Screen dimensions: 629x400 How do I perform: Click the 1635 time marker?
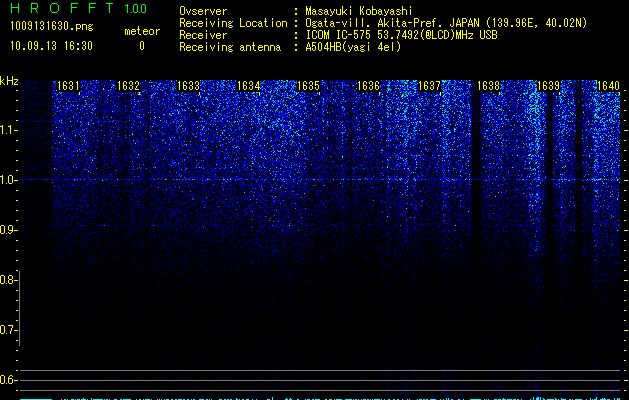308,86
